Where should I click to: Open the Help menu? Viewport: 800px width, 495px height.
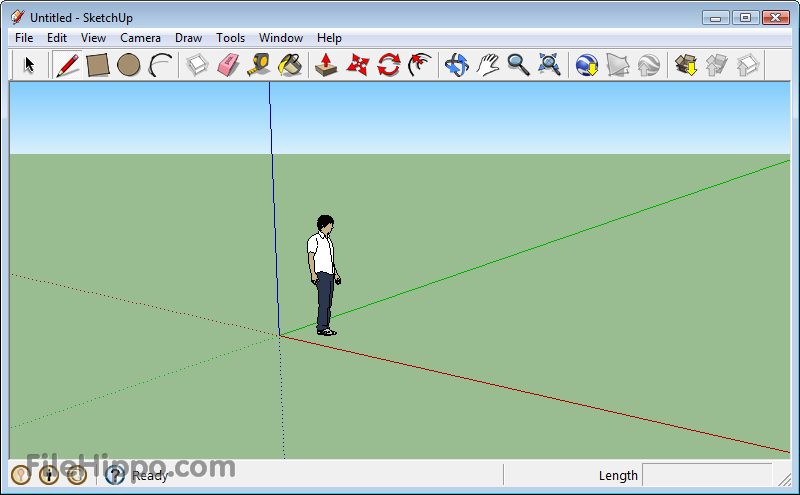click(x=329, y=38)
